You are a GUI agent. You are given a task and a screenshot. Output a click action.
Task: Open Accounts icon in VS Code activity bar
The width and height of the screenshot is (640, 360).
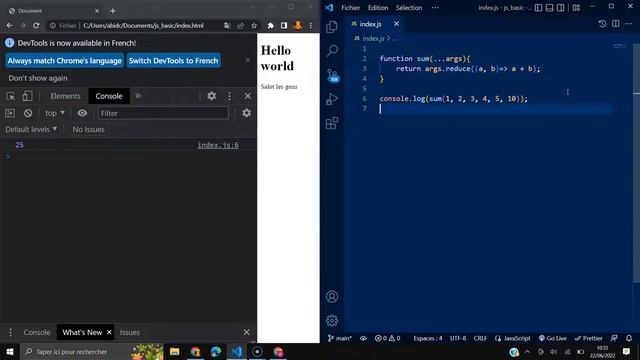332,297
